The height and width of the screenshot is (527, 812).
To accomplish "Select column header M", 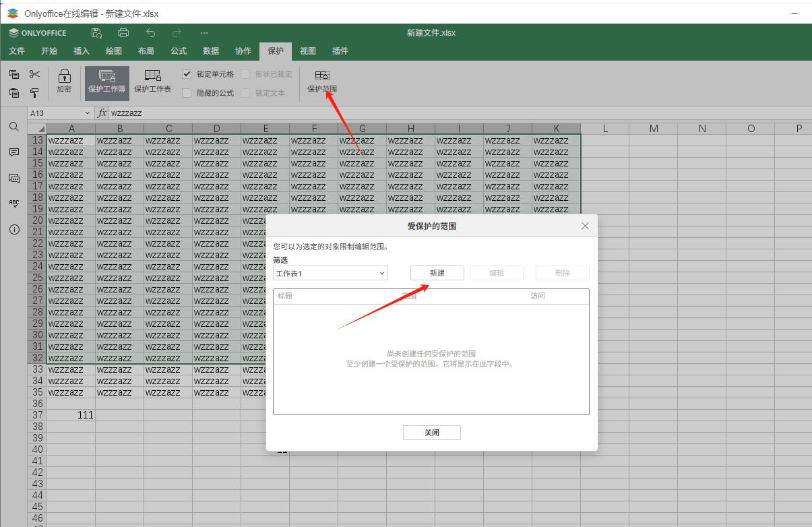I will 654,128.
